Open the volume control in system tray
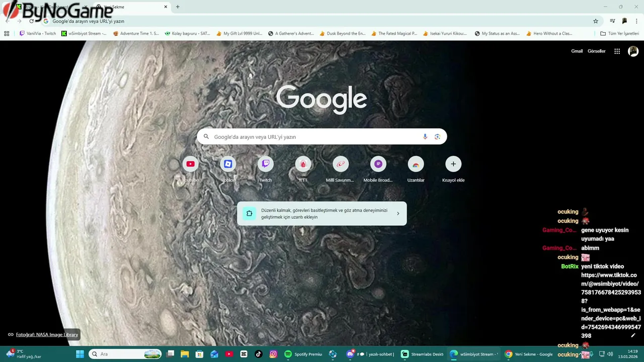644x362 pixels. (x=610, y=354)
